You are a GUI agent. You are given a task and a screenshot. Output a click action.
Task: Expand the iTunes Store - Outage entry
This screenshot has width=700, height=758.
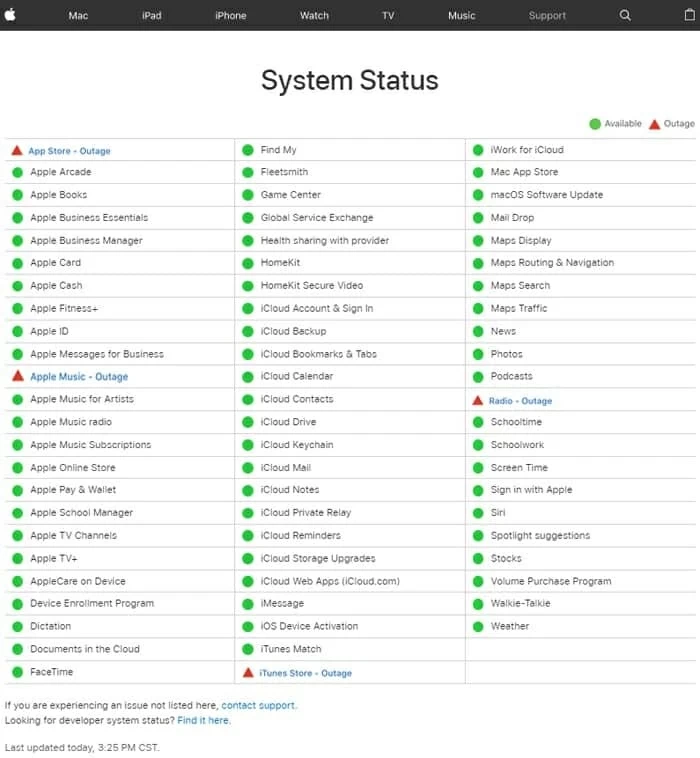305,673
